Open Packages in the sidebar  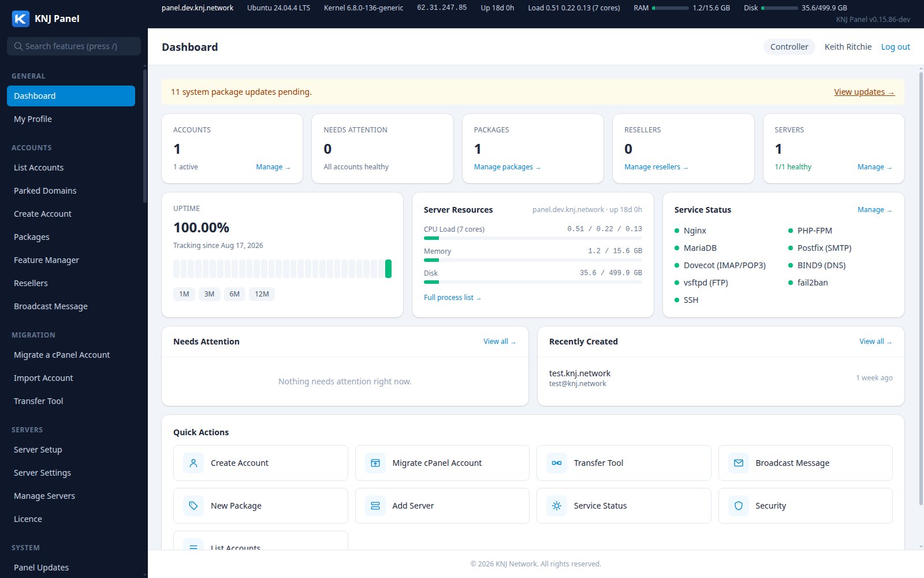71,237
